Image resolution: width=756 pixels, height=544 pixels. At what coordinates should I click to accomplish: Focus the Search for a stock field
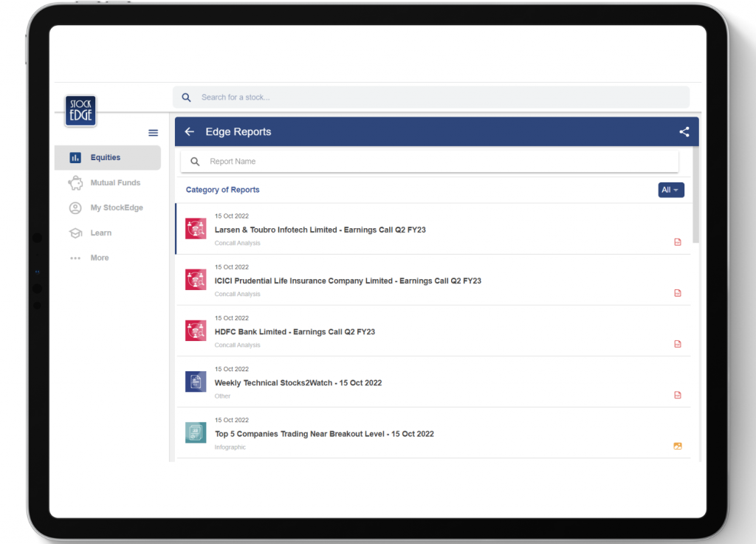(x=431, y=97)
